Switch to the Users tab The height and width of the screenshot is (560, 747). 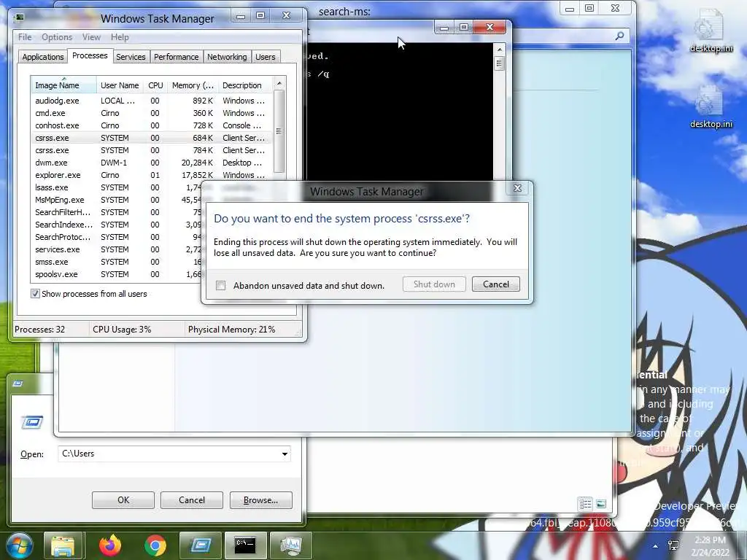265,57
